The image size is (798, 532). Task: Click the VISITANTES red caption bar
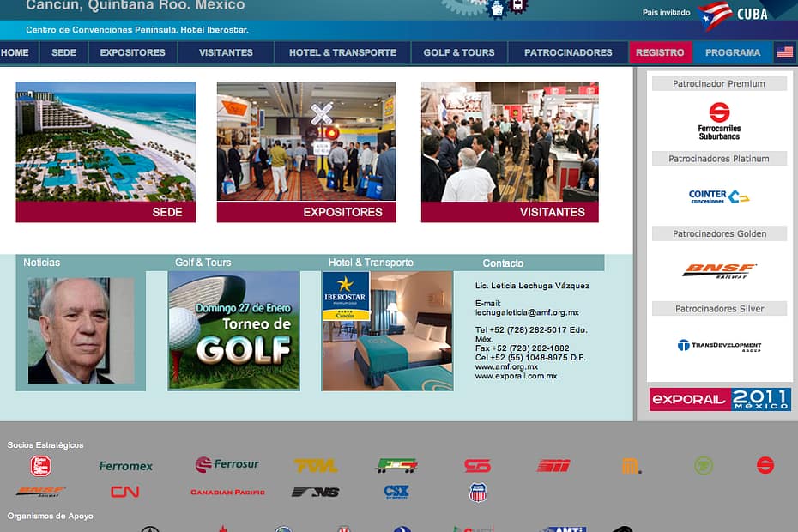[x=510, y=212]
